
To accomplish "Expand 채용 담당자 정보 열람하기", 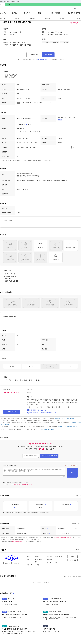I will (x=49, y=456).
